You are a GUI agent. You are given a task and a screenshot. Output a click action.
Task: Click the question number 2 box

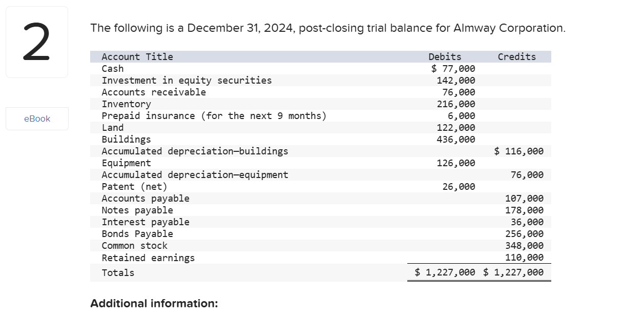37,41
